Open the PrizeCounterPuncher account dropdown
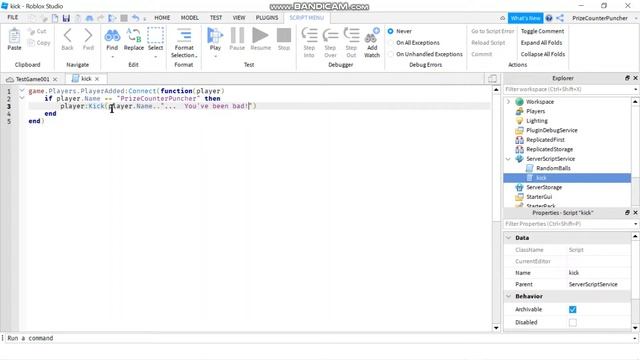The width and height of the screenshot is (640, 360). 602,18
